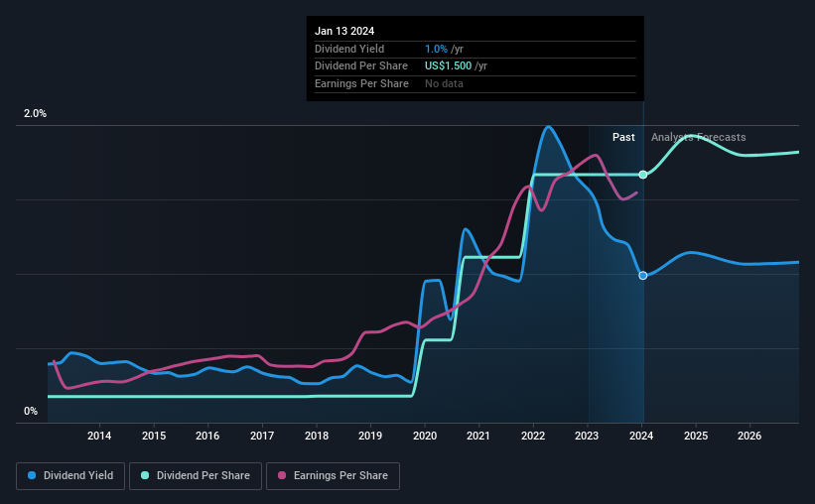Click the 2.0% y-axis label
Viewport: 815px width, 504px height.
point(35,114)
